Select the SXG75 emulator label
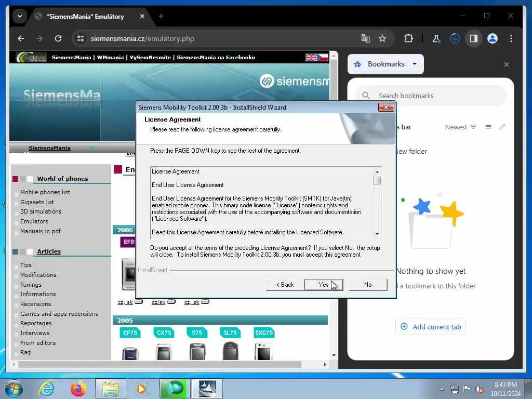Viewport: 532px width, 399px height. 263,333
